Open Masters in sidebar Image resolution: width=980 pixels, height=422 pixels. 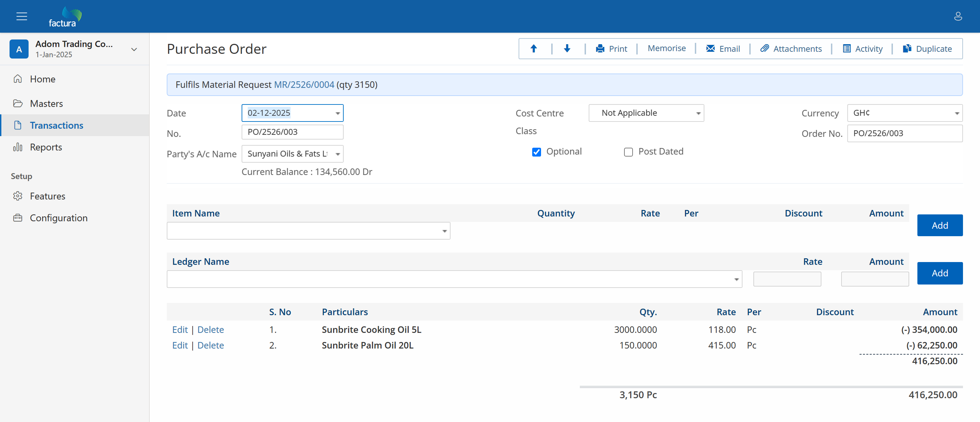[x=75, y=103]
